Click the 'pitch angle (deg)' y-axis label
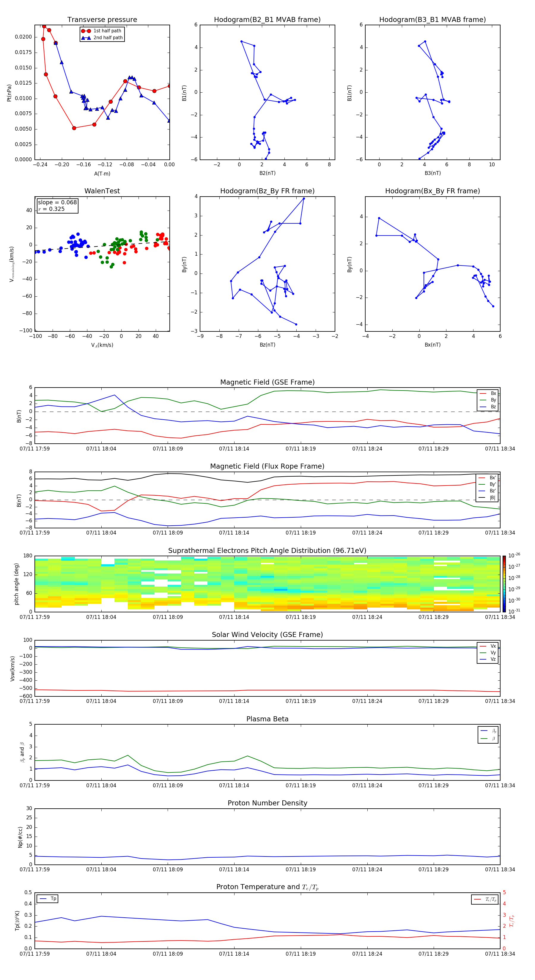The width and height of the screenshot is (535, 980). click(16, 584)
